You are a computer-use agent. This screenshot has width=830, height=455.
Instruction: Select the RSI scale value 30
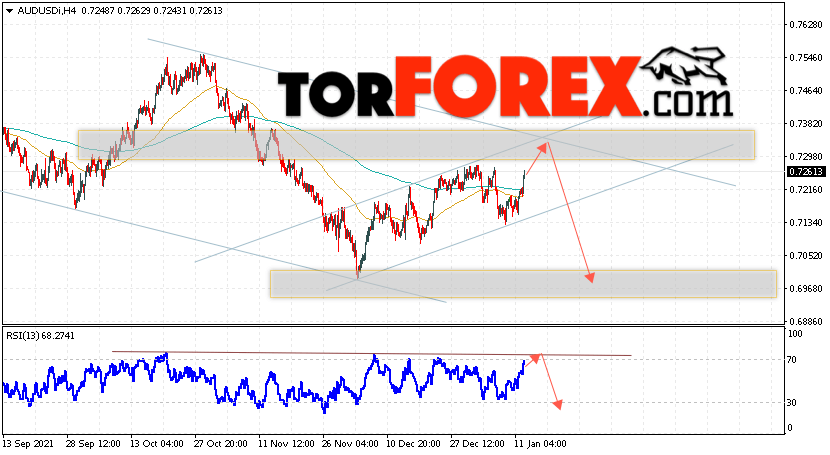[792, 403]
